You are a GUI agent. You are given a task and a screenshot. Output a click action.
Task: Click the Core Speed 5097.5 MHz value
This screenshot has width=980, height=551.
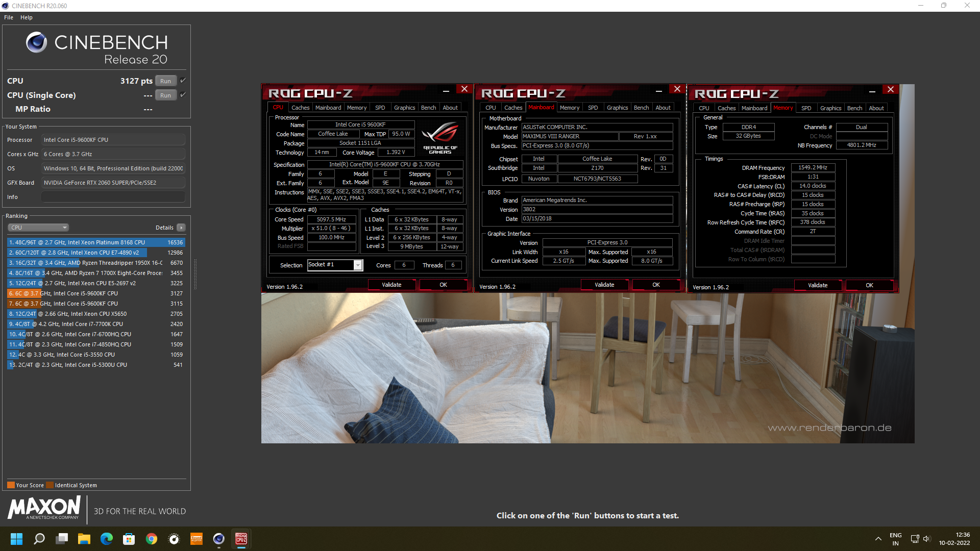[331, 219]
